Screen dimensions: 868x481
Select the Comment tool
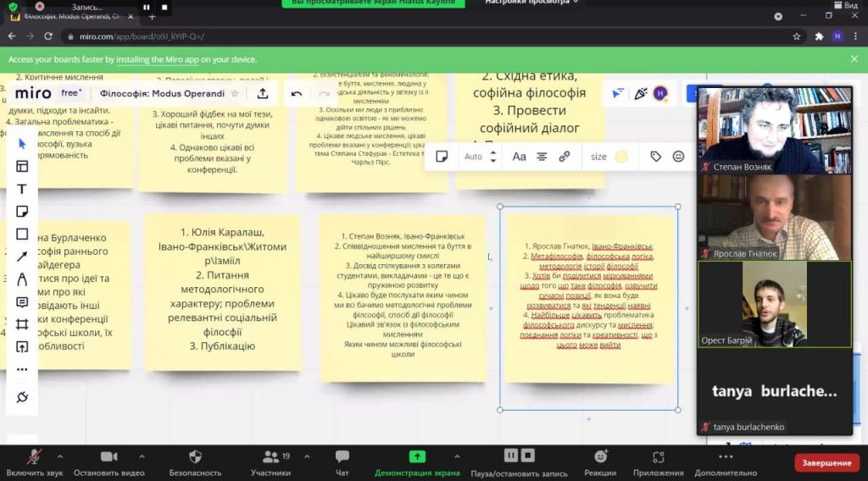(x=21, y=301)
